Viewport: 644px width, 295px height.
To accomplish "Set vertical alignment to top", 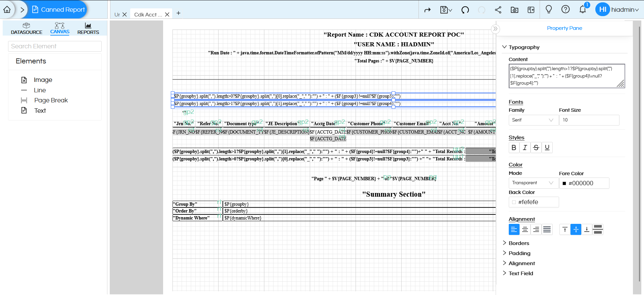I will [x=565, y=230].
